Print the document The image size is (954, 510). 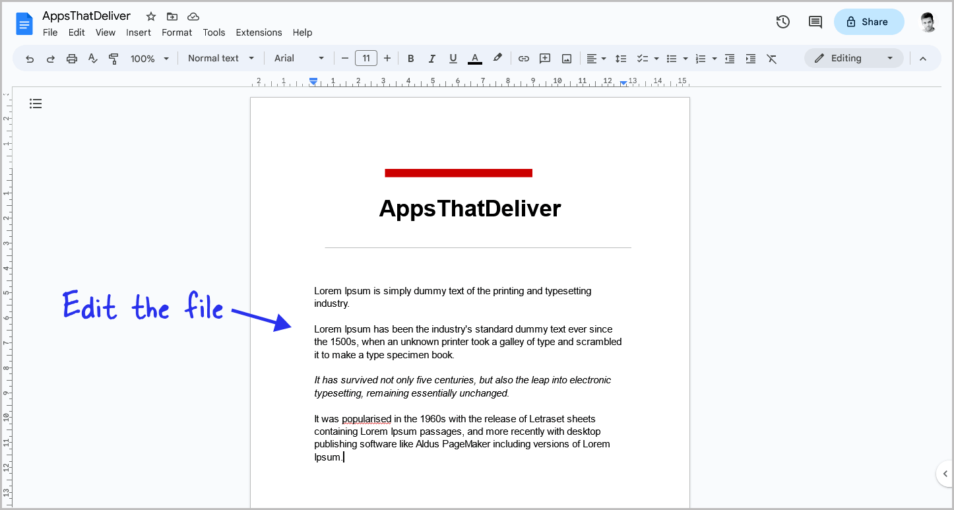click(x=72, y=59)
